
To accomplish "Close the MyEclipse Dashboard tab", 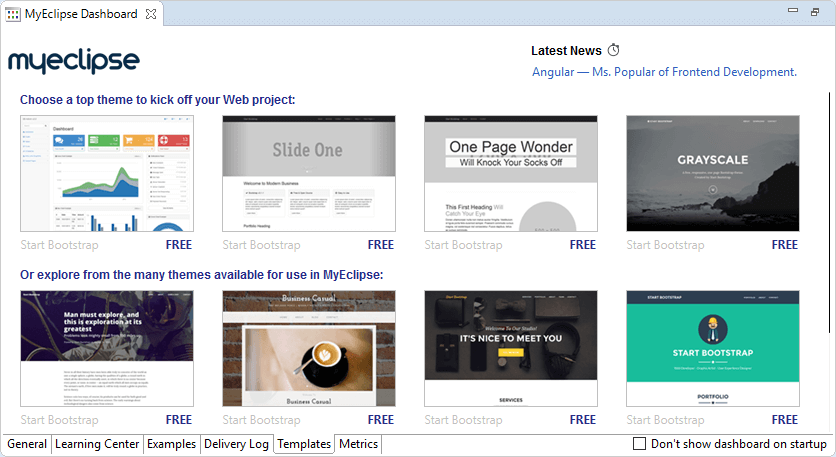I will click(150, 15).
